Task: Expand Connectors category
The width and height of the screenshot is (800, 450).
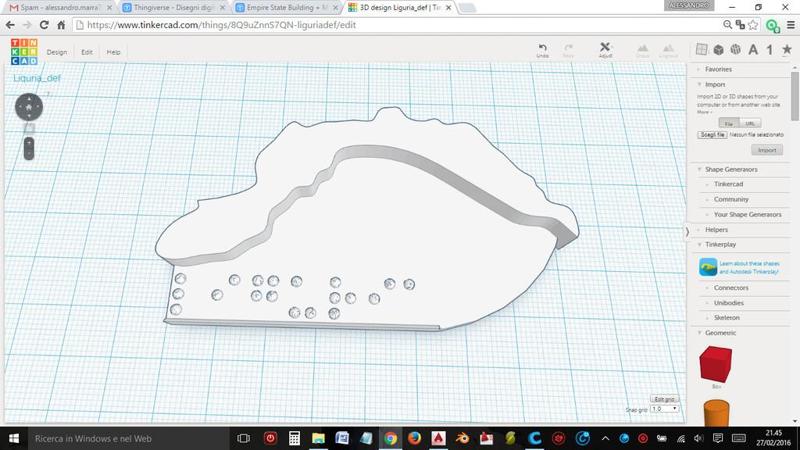Action: [x=731, y=288]
